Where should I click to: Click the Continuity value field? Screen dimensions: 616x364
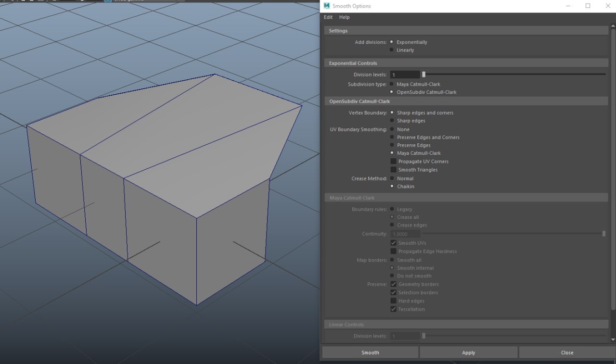[x=405, y=234]
